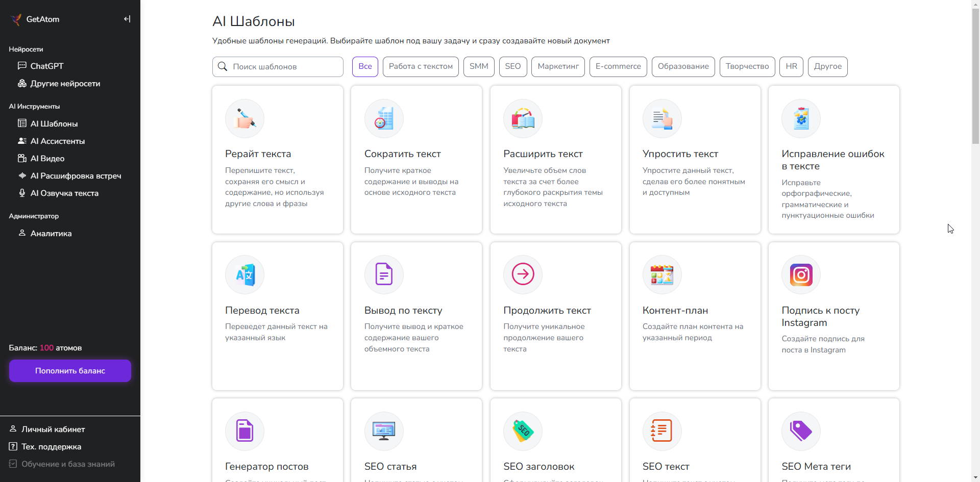Click the SEO статья monitor icon
980x482 pixels.
384,431
